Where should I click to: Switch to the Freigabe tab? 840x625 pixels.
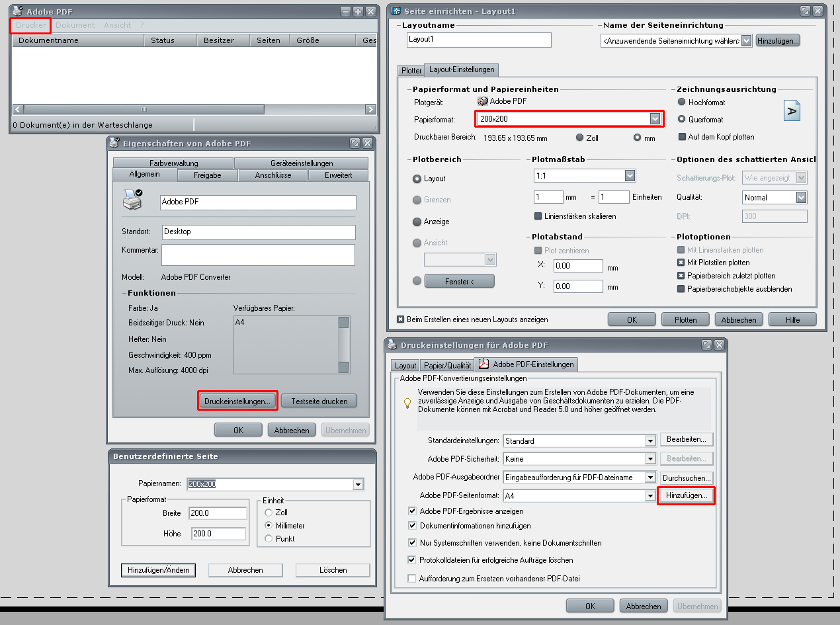click(207, 175)
